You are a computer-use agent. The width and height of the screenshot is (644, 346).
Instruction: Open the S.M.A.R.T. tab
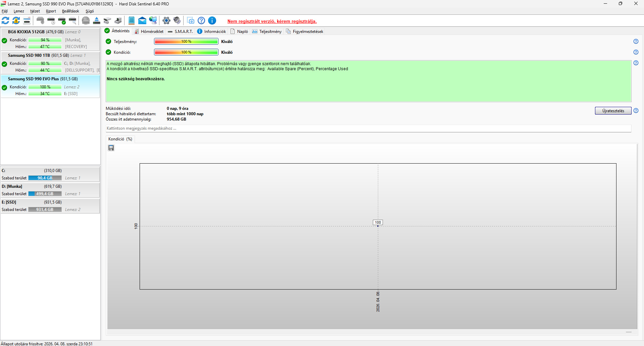tap(181, 31)
